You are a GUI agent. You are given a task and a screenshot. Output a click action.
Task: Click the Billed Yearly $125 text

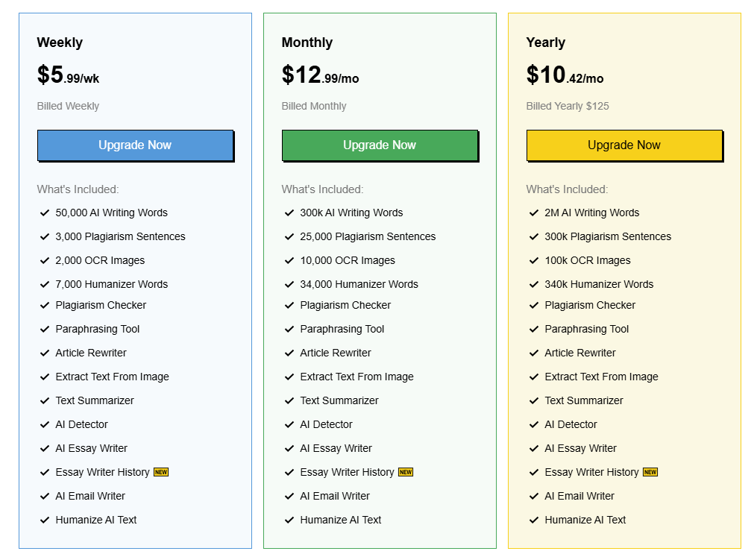pos(568,106)
